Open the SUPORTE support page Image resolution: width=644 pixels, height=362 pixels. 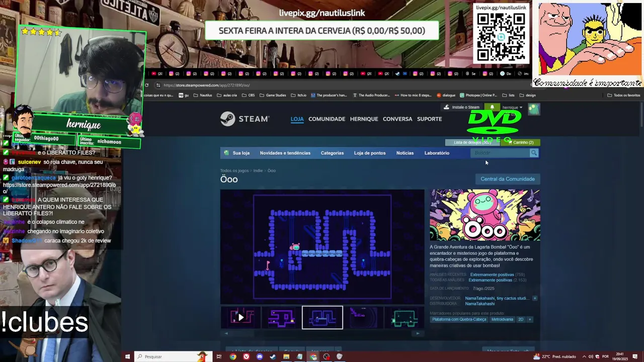click(x=429, y=119)
